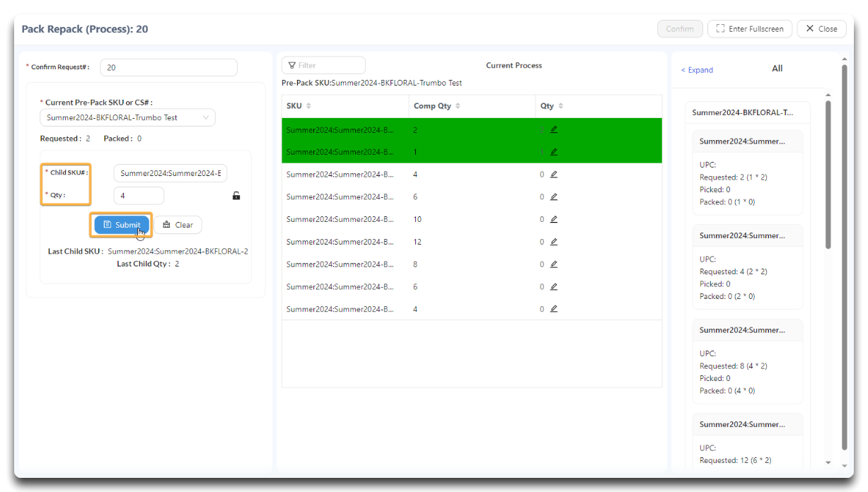The width and height of the screenshot is (868, 492).
Task: Click the Submit button
Action: click(x=122, y=225)
